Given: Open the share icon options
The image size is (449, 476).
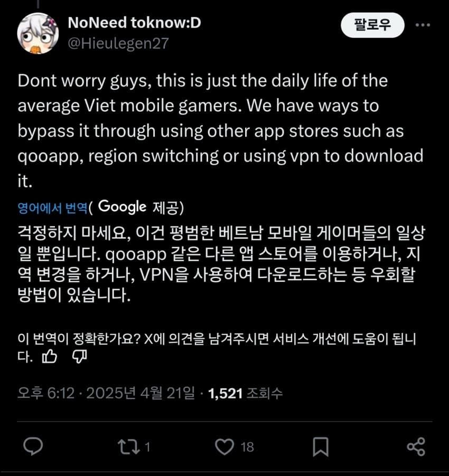Looking at the screenshot, I should coord(416,447).
